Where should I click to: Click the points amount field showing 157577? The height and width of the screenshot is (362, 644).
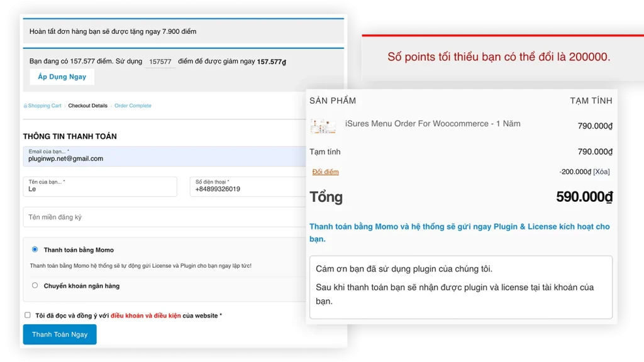(160, 62)
